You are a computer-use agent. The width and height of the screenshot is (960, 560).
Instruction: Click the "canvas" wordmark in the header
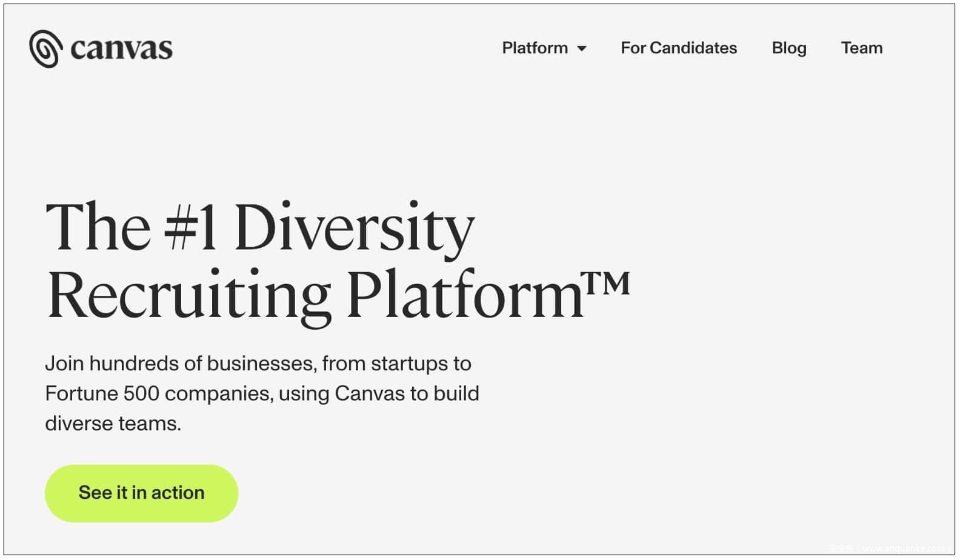coord(121,48)
